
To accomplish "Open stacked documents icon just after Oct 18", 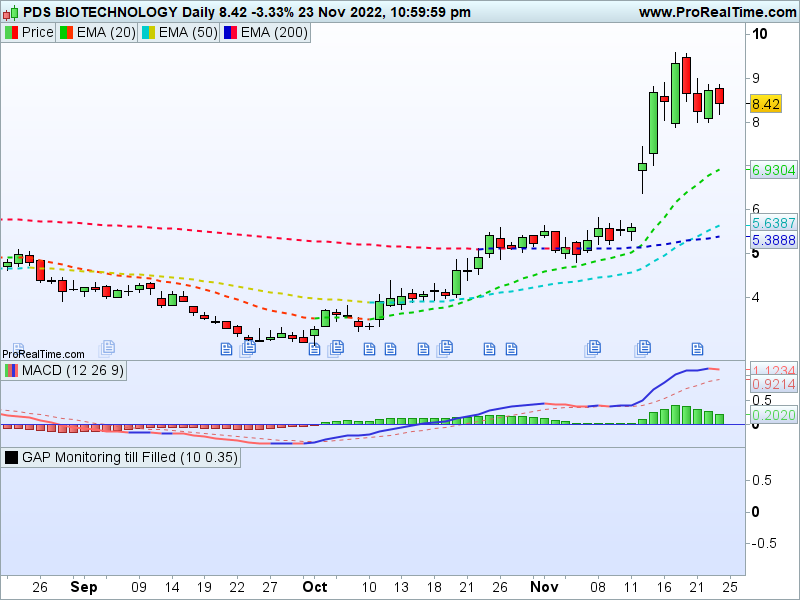I will click(445, 348).
